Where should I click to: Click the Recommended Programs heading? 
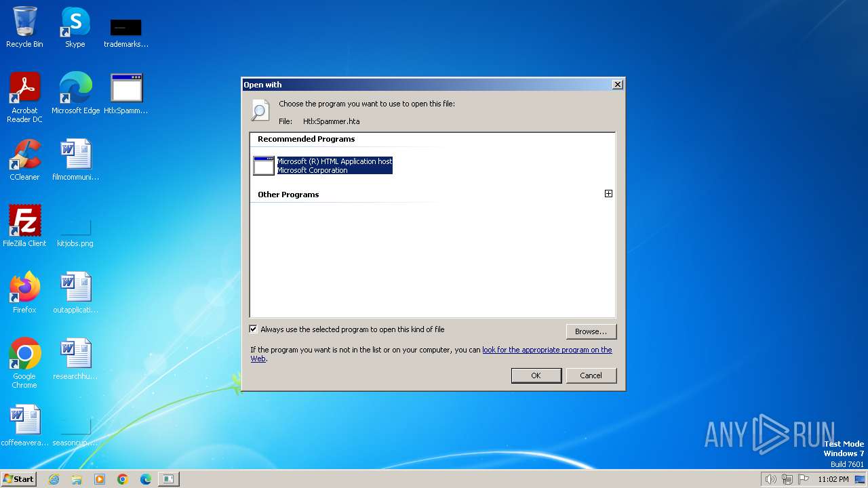tap(306, 139)
